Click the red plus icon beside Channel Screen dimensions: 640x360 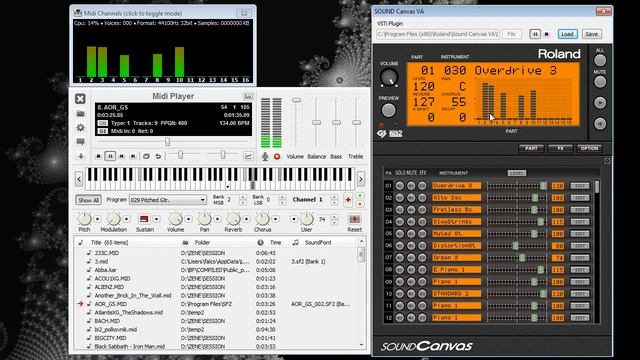[x=348, y=200]
